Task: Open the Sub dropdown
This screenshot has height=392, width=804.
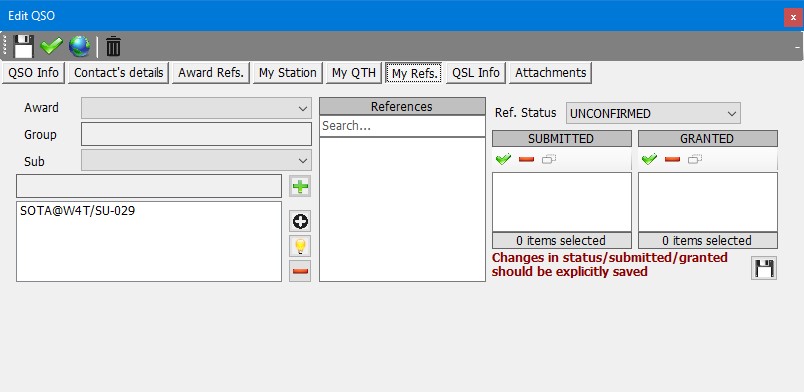Action: (x=196, y=160)
